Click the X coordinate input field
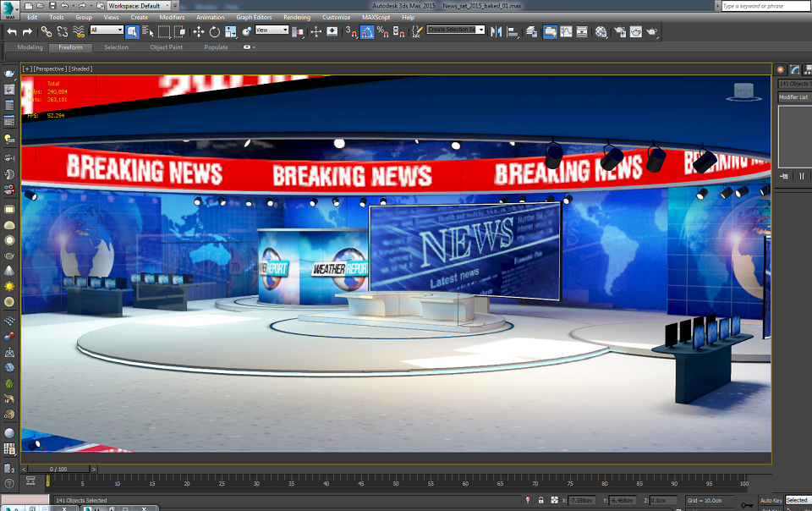The image size is (812, 511). [582, 500]
